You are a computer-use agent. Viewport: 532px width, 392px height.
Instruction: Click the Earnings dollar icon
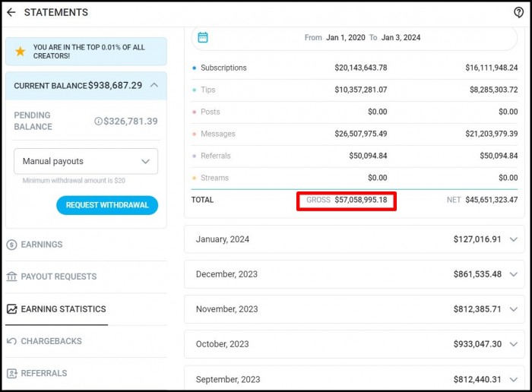(11, 245)
